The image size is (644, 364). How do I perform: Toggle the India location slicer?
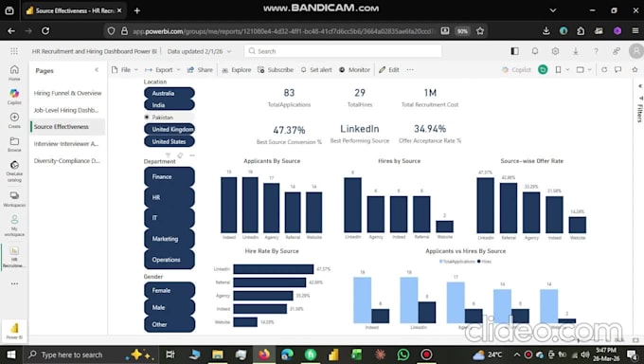click(x=170, y=105)
